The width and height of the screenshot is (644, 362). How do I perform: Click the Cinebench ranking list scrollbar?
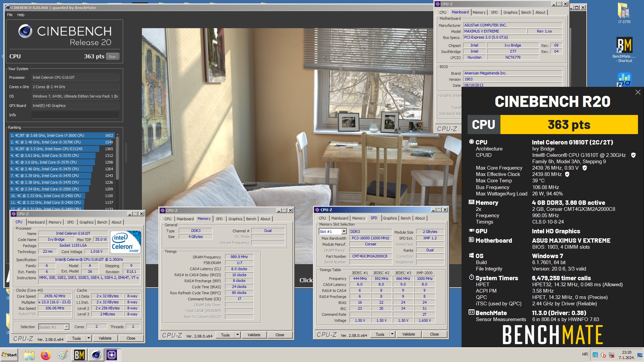click(117, 158)
